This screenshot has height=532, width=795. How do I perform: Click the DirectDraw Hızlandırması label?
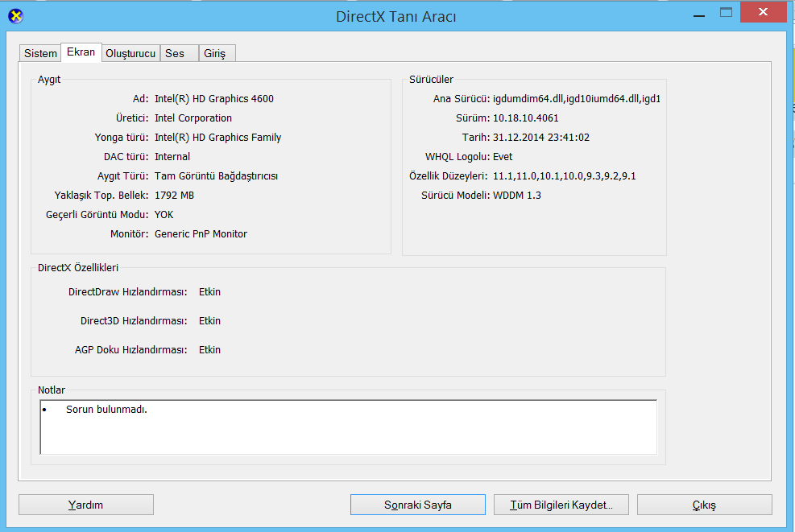pyautogui.click(x=128, y=292)
